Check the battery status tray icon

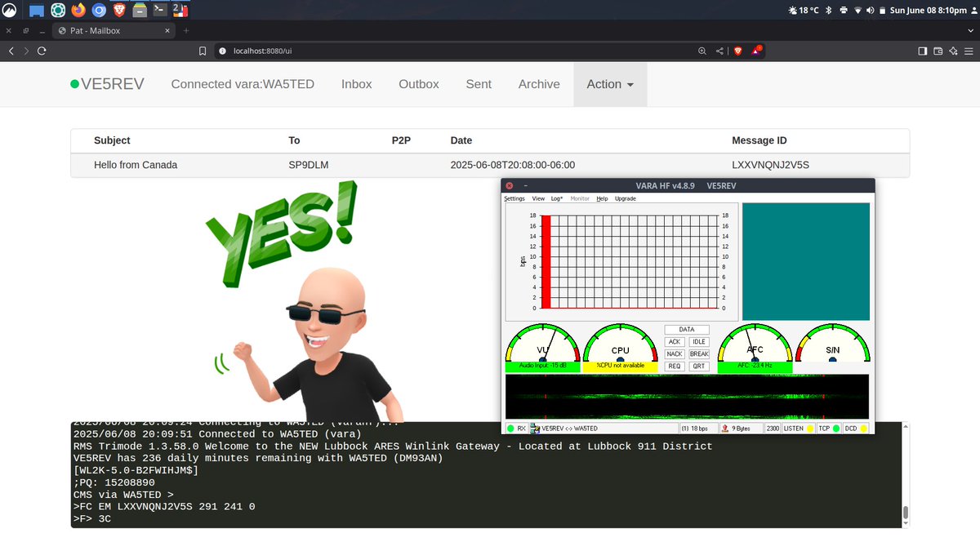881,11
